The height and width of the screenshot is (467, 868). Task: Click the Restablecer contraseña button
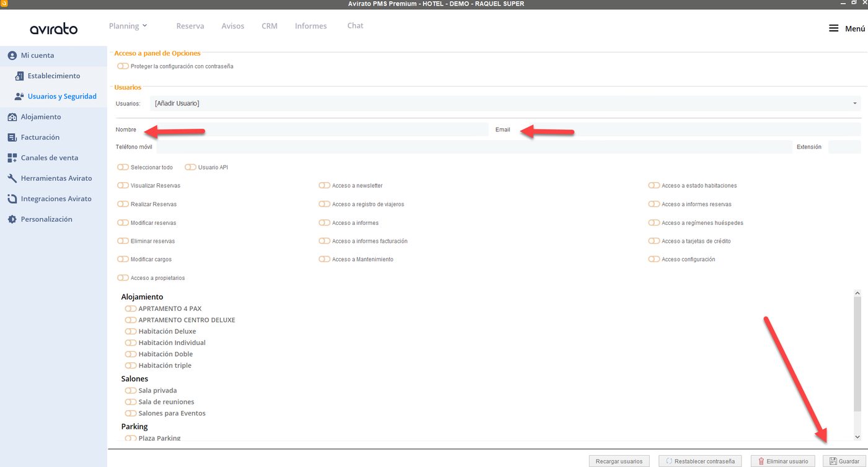click(x=700, y=461)
